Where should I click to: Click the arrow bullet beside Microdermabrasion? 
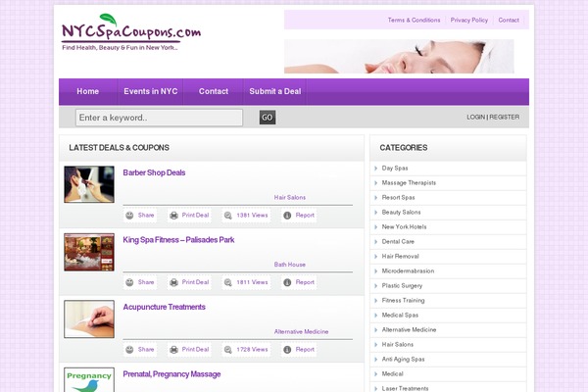(375, 270)
